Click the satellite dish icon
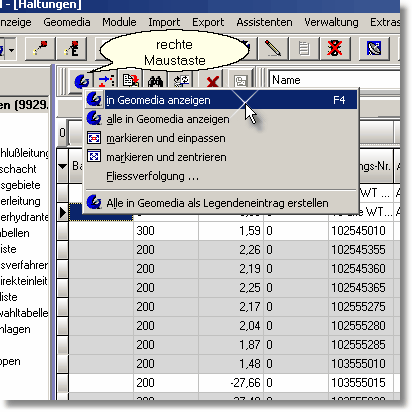Viewport: 412px width, 412px height. click(x=374, y=49)
